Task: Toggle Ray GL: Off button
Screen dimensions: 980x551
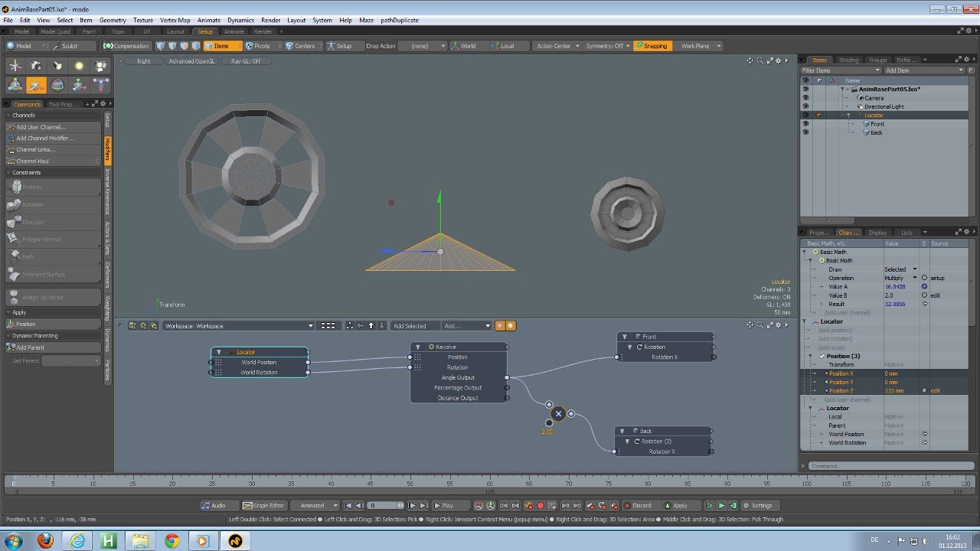Action: pyautogui.click(x=245, y=61)
